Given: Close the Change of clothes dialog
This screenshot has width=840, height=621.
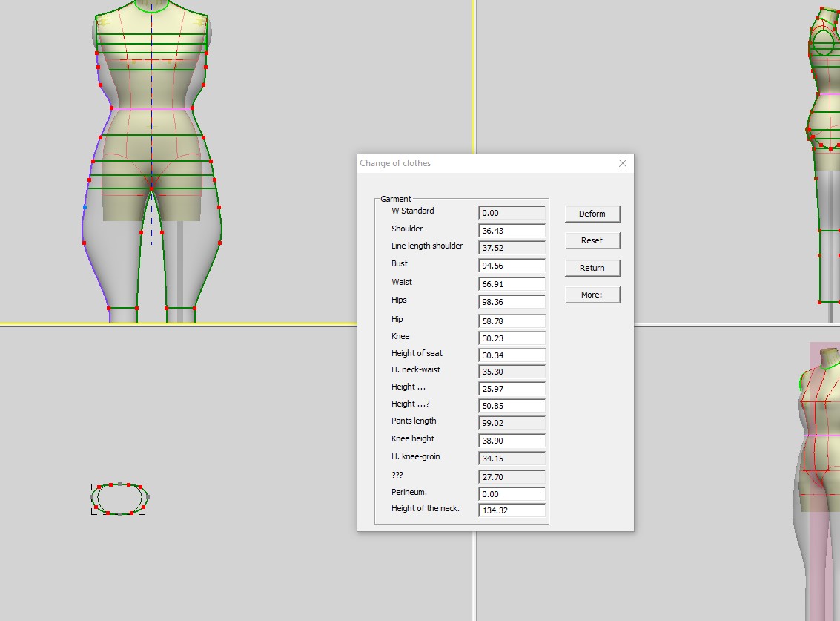Looking at the screenshot, I should (622, 163).
